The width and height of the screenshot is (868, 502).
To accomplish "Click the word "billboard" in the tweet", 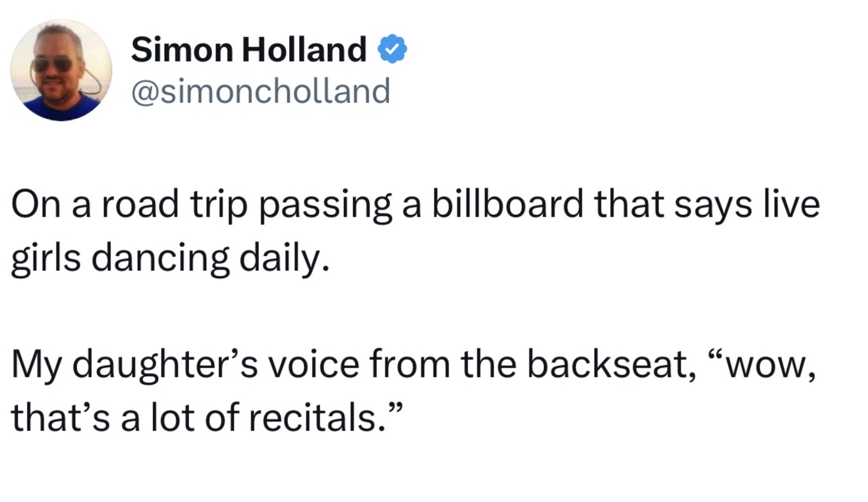I will 507,204.
